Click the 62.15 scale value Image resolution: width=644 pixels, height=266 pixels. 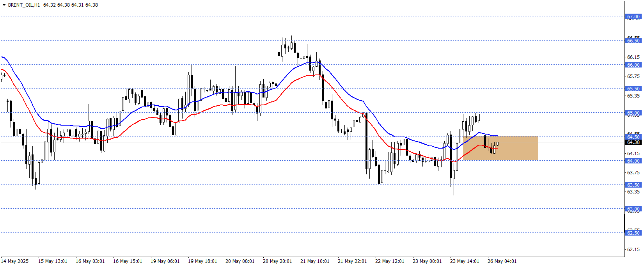[x=633, y=249]
